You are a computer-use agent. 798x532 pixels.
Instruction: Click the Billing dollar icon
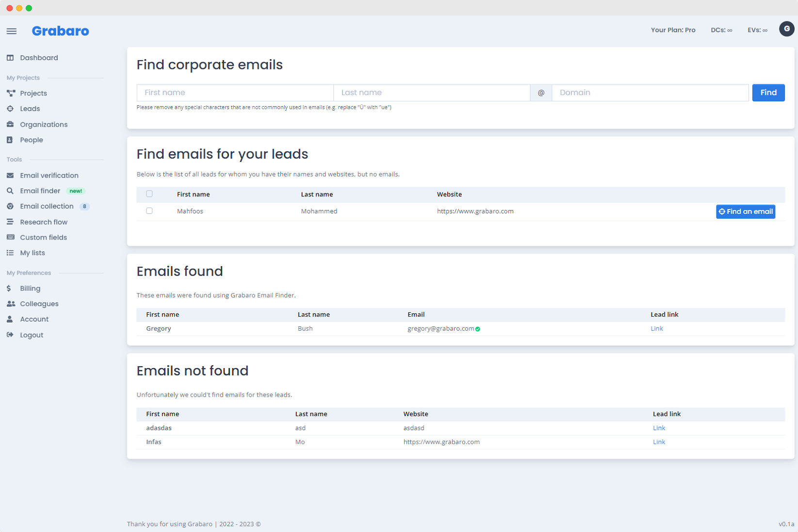pyautogui.click(x=9, y=289)
